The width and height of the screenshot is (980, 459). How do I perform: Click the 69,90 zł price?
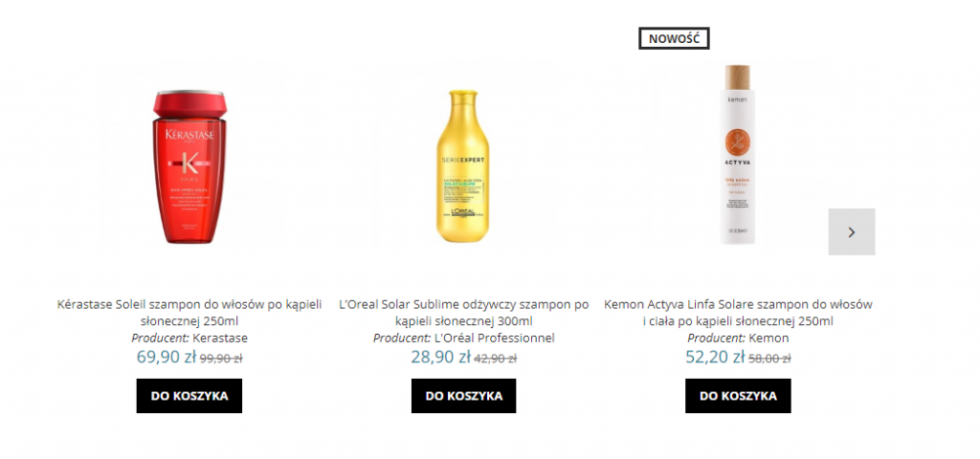pos(167,358)
